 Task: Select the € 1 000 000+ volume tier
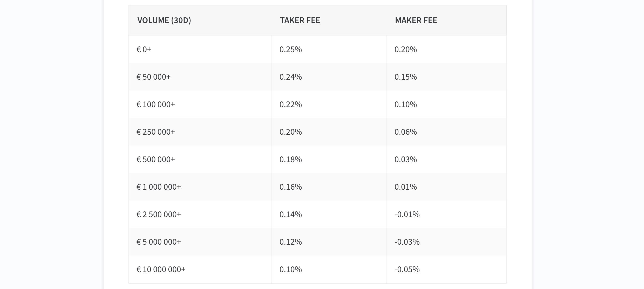pyautogui.click(x=159, y=187)
